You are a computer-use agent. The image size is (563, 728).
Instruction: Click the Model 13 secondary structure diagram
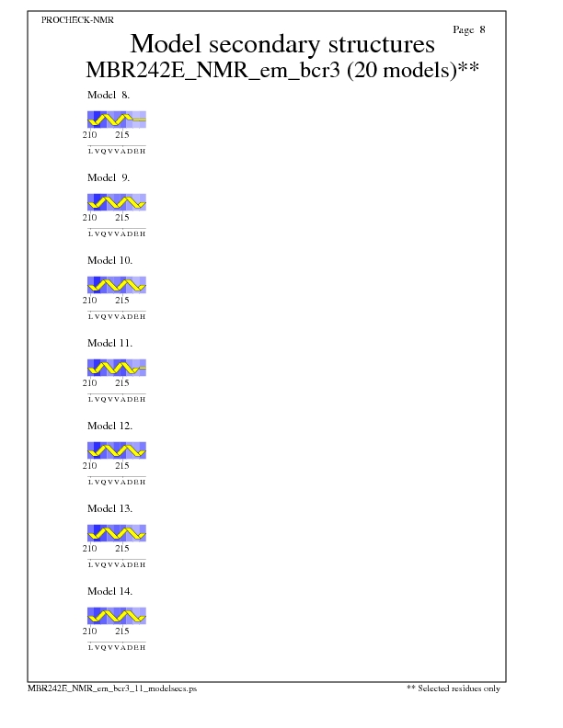pyautogui.click(x=117, y=533)
